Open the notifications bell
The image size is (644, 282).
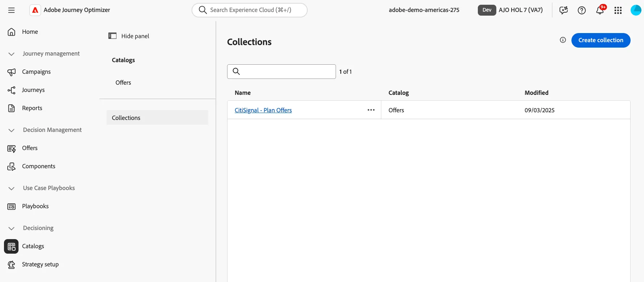[x=600, y=10]
